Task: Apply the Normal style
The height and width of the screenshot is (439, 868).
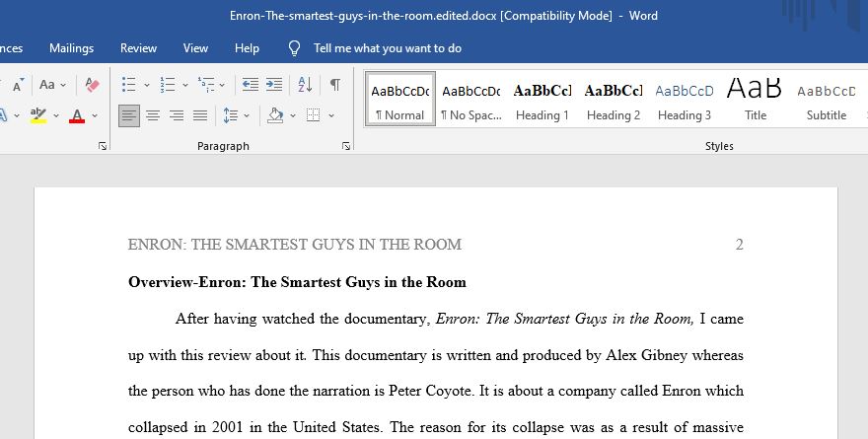Action: (400, 99)
